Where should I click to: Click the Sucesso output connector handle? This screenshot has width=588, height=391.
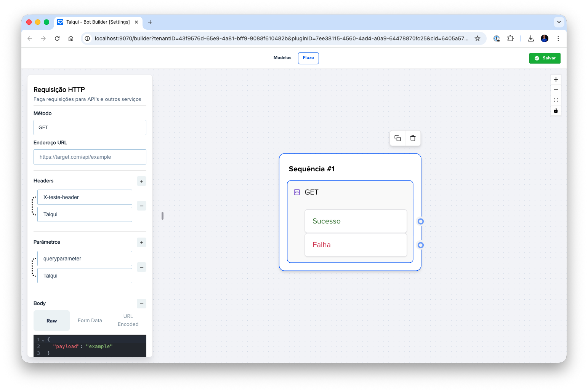click(x=421, y=222)
